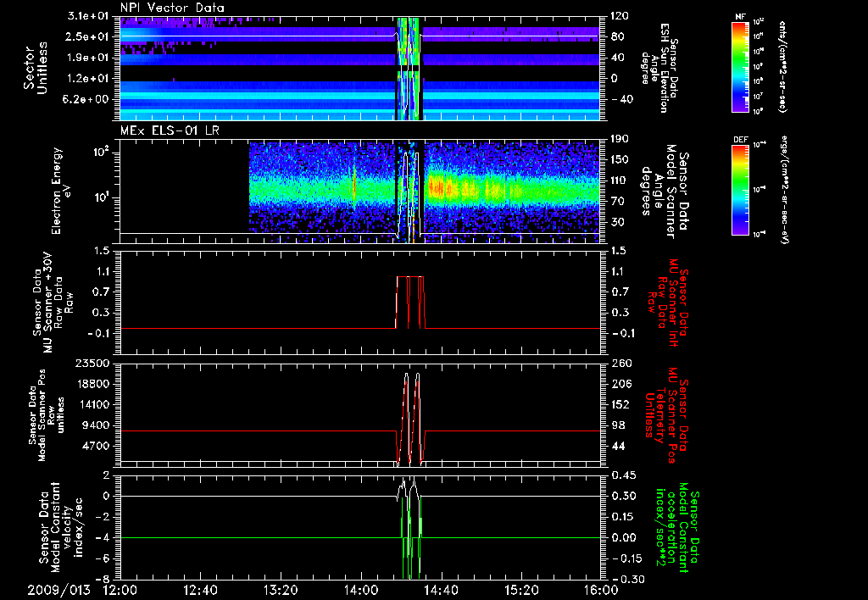Click the 9400 scanner position tick label

click(97, 425)
